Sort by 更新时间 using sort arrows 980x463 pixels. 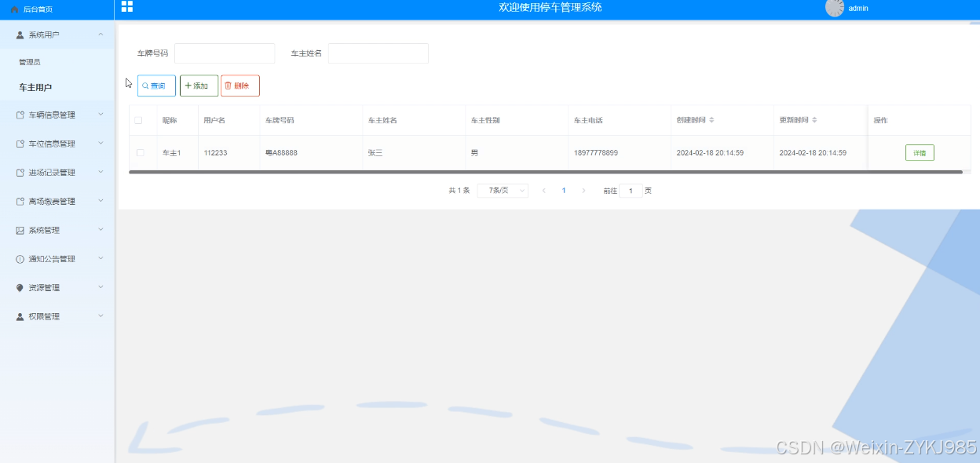(814, 120)
